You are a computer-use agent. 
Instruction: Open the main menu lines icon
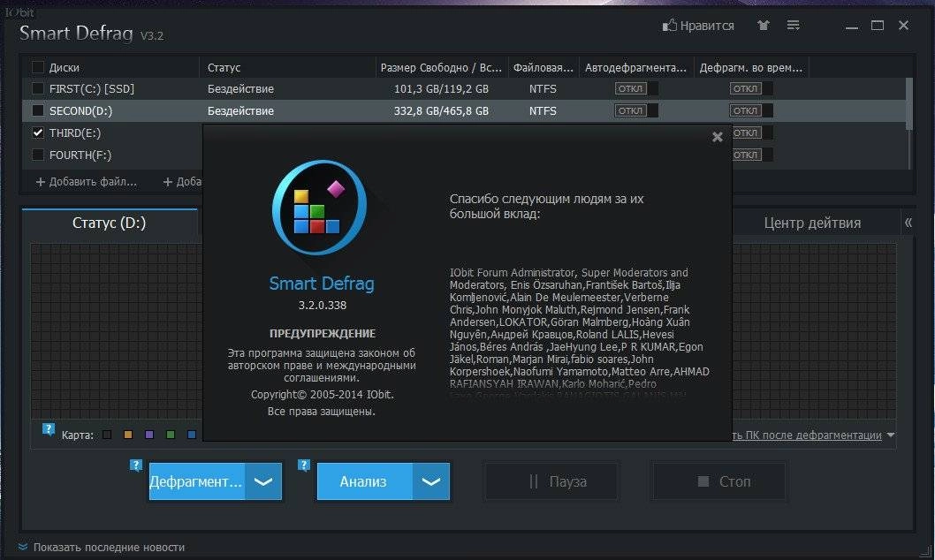[793, 25]
